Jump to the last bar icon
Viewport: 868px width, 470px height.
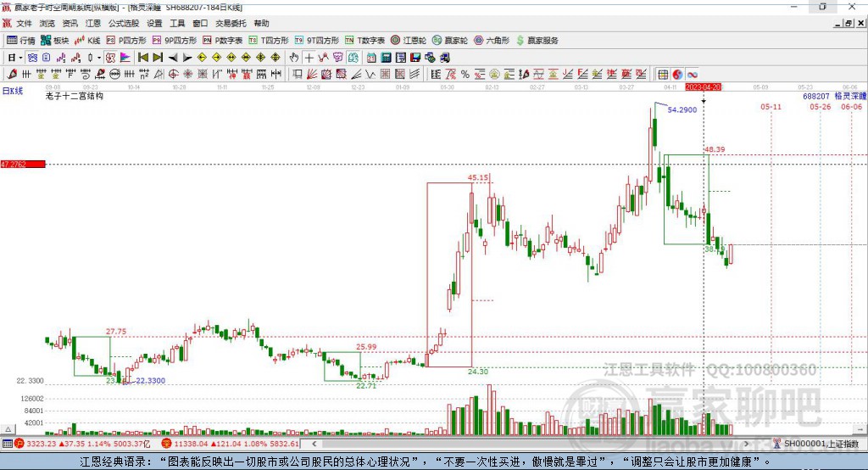point(158,58)
